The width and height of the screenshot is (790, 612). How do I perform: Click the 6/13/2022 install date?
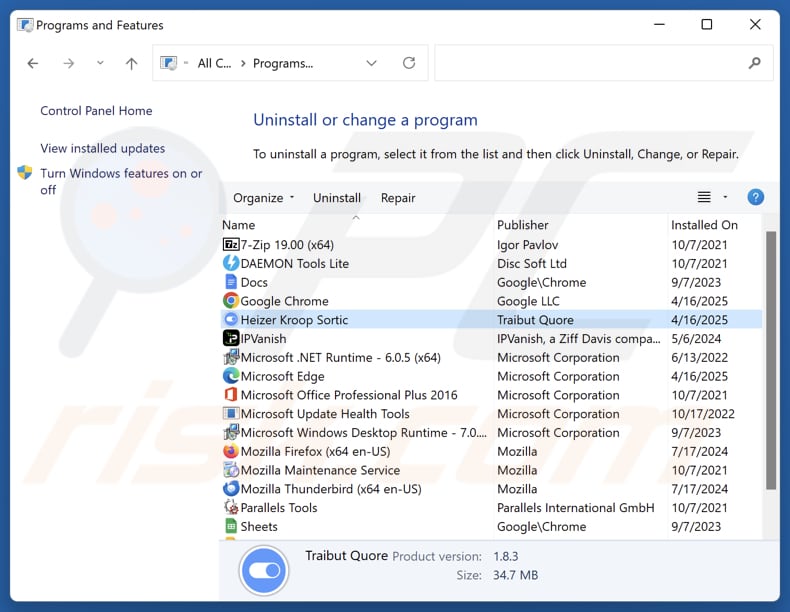[x=699, y=357]
